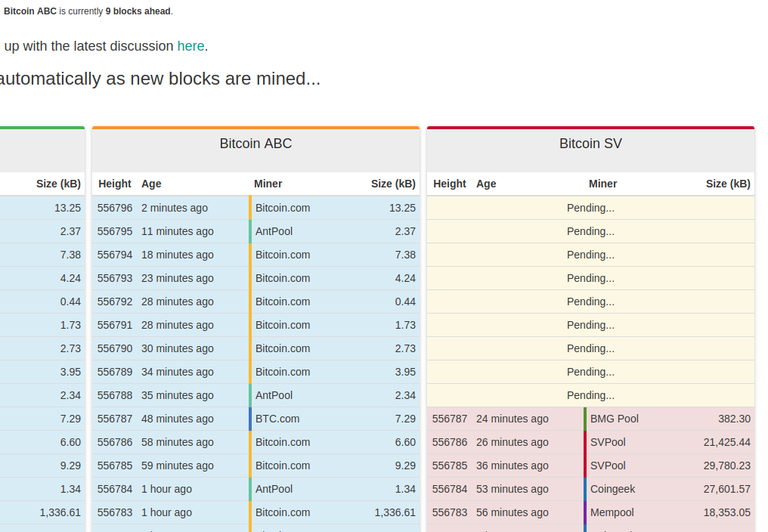Click '2 minutes ago' age cell
This screenshot has width=768, height=532.
[175, 208]
